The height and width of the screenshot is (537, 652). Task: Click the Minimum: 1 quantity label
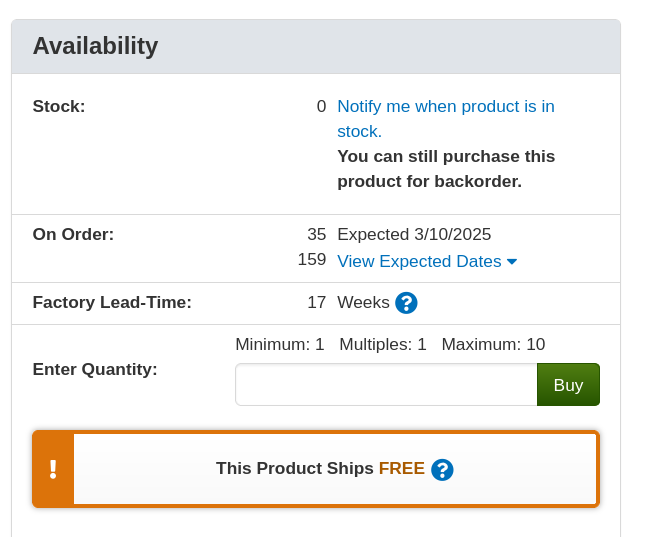[280, 344]
